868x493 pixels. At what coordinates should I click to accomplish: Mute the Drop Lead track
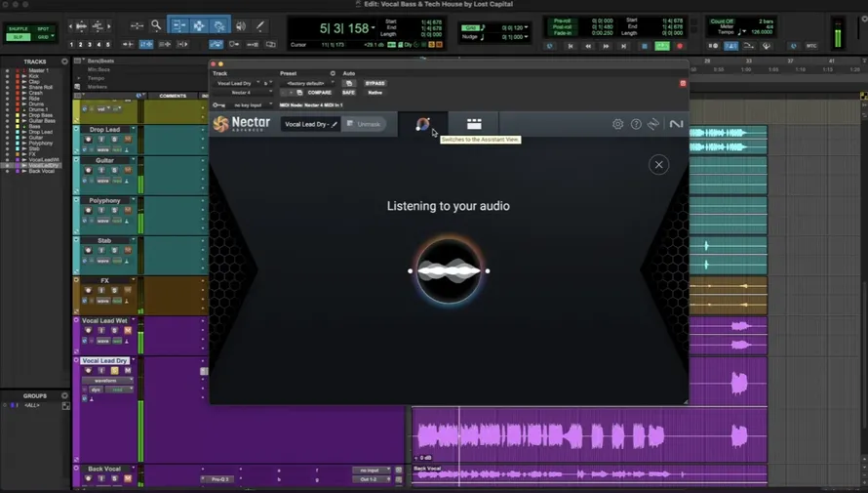point(128,139)
